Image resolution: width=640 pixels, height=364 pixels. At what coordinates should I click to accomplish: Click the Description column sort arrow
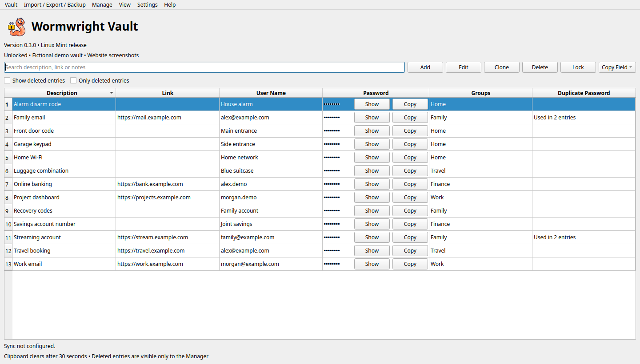(112, 93)
